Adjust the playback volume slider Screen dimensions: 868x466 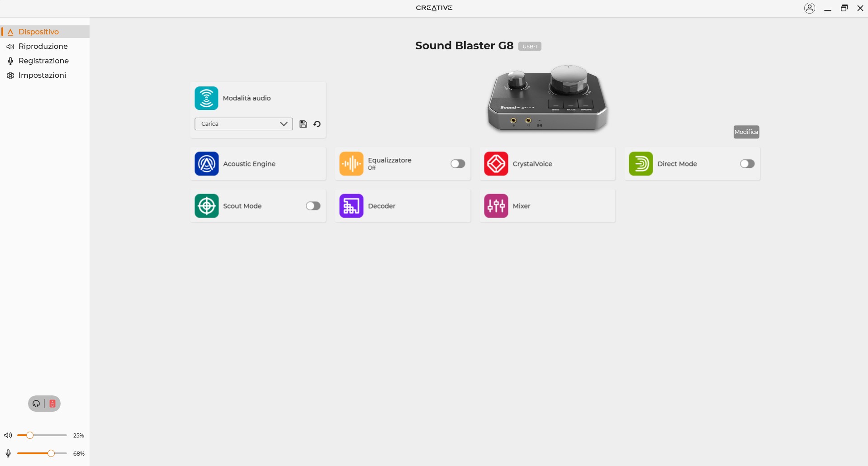pyautogui.click(x=42, y=435)
